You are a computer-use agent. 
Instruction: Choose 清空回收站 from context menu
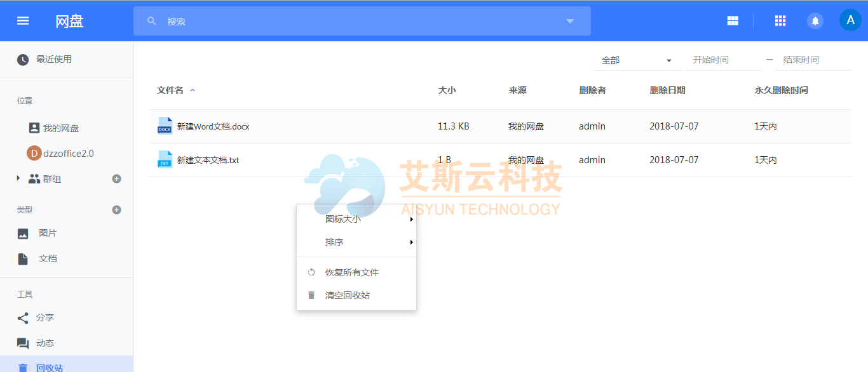tap(348, 295)
